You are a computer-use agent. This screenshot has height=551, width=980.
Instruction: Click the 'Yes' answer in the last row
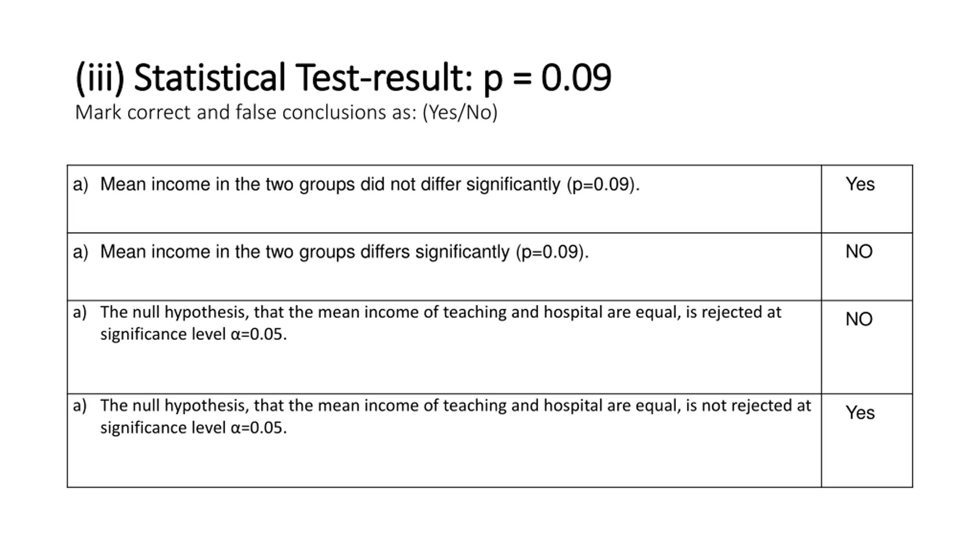coord(860,412)
